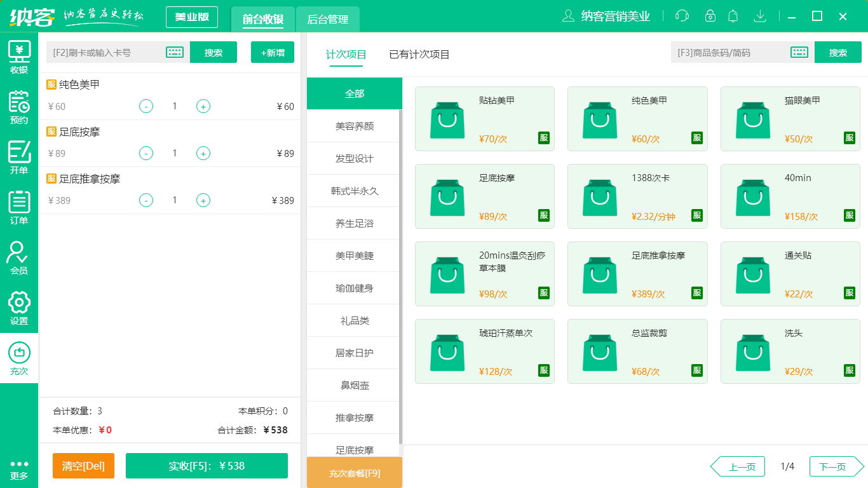This screenshot has height=488, width=868.
Task: Click the download icon in the header
Action: tap(760, 16)
